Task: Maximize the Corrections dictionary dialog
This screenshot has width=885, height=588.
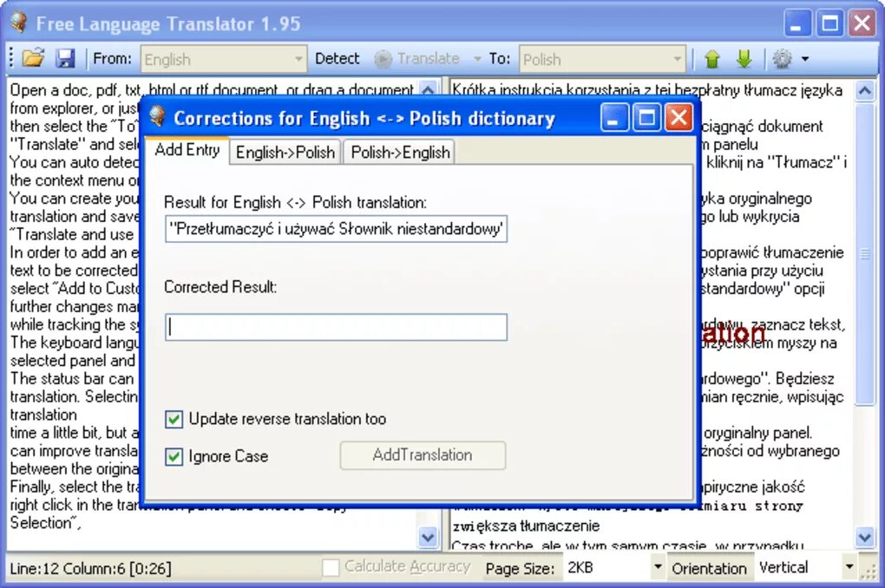Action: pyautogui.click(x=646, y=118)
